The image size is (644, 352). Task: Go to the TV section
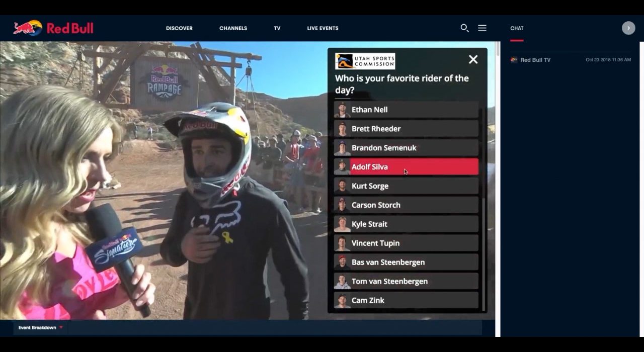pos(277,28)
